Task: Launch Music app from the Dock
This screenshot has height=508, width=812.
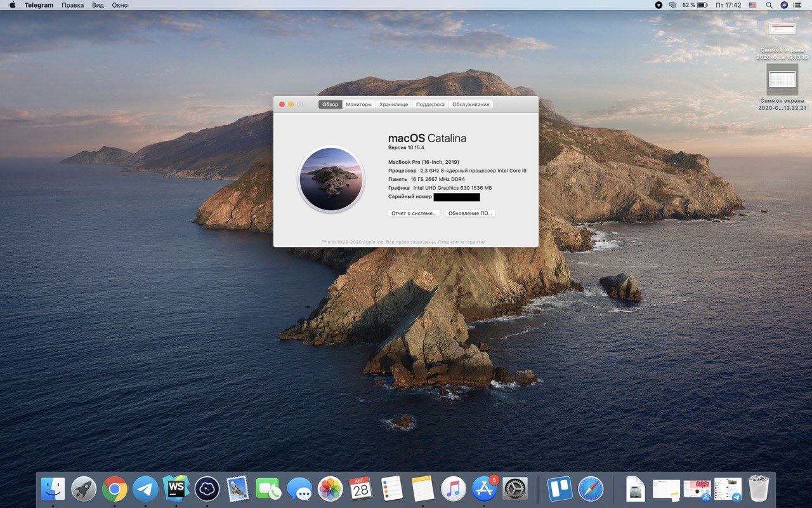Action: (x=454, y=489)
